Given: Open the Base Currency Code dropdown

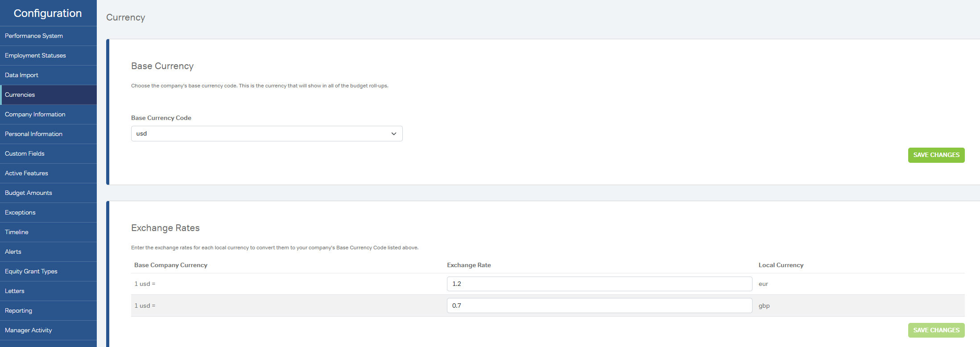Looking at the screenshot, I should click(x=266, y=134).
